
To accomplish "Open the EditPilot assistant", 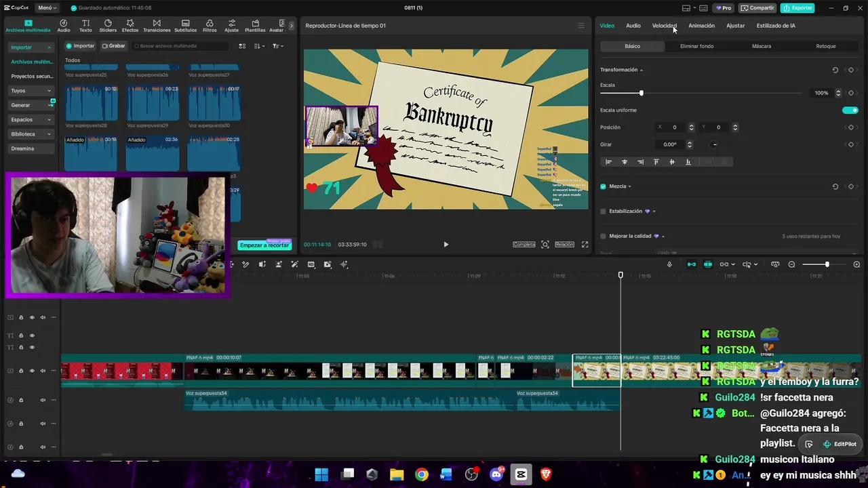I will (840, 445).
